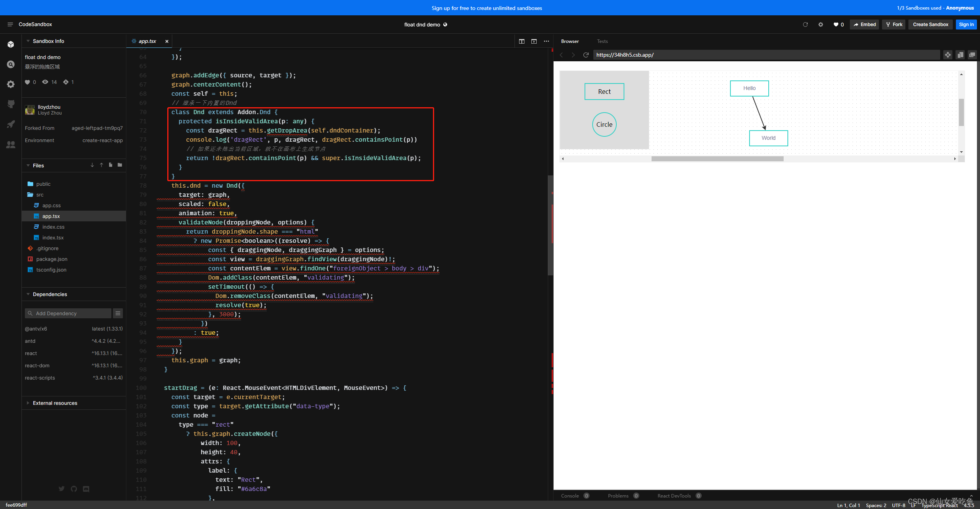Refresh the browser preview page

pyautogui.click(x=586, y=55)
